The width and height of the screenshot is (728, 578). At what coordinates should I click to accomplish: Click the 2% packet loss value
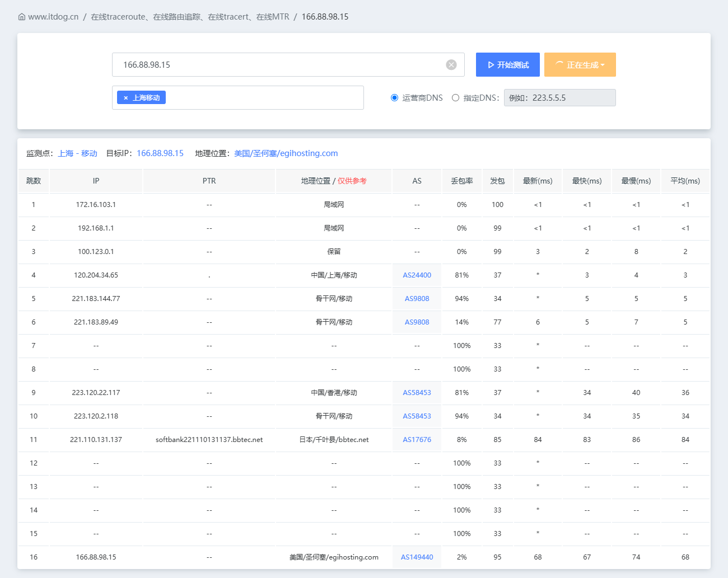pos(462,557)
